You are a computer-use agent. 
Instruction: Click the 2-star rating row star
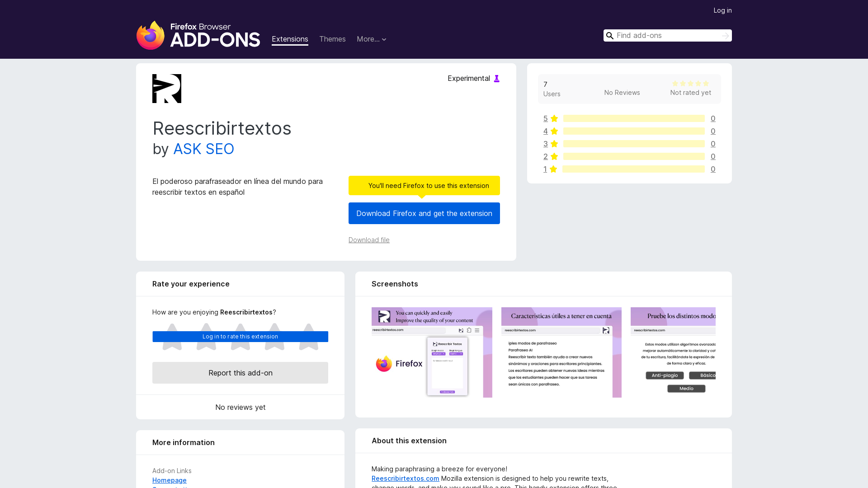pos(554,156)
